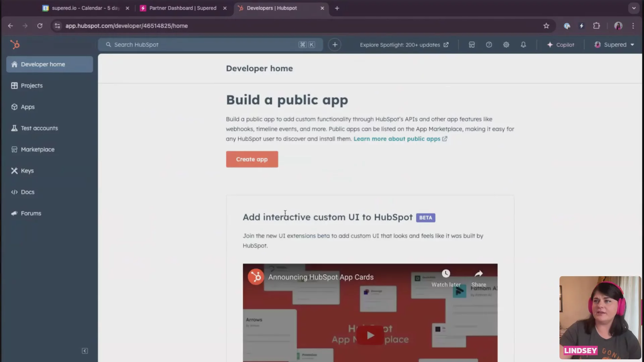Open Explore Spotlight 200+ updates link

[404, 45]
